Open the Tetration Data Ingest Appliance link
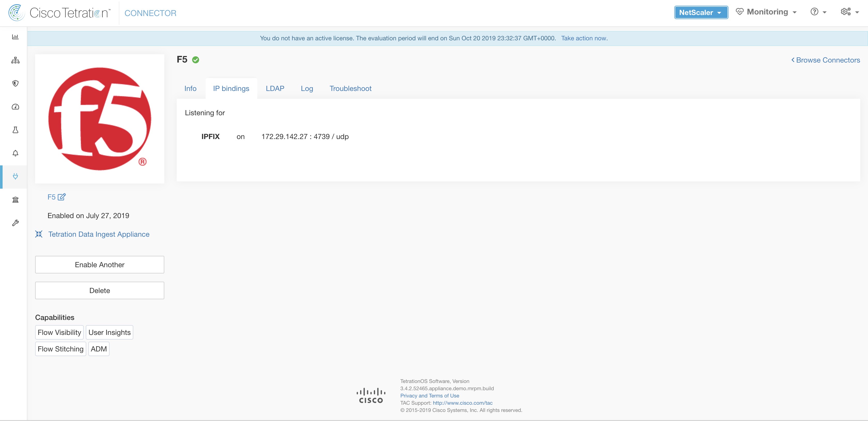This screenshot has height=422, width=868. tap(99, 234)
